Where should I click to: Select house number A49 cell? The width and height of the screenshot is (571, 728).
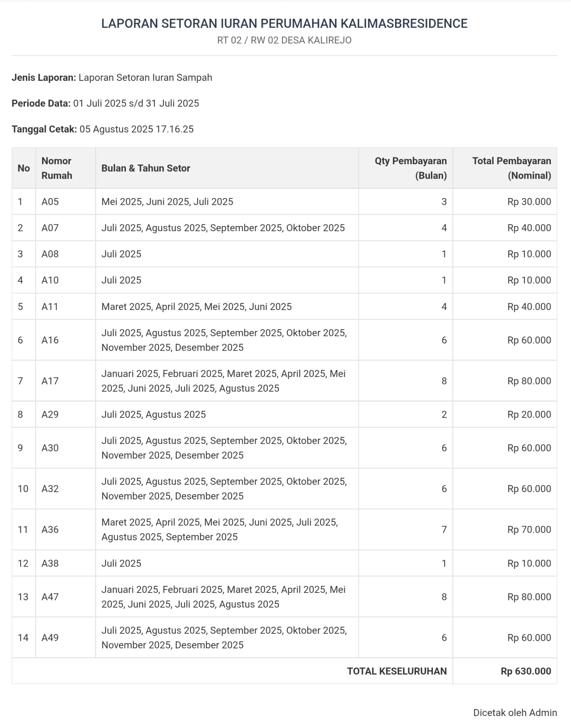coord(50,638)
